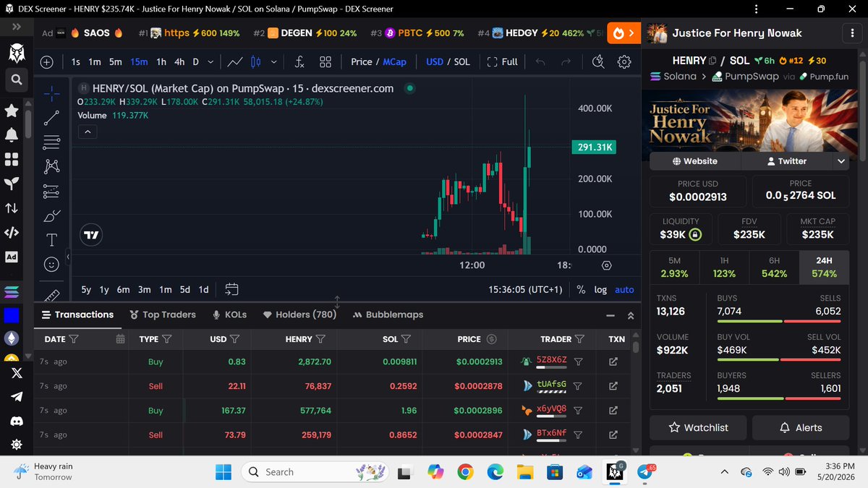Expand the chart style dropdown arrow
The width and height of the screenshot is (868, 488).
click(273, 61)
